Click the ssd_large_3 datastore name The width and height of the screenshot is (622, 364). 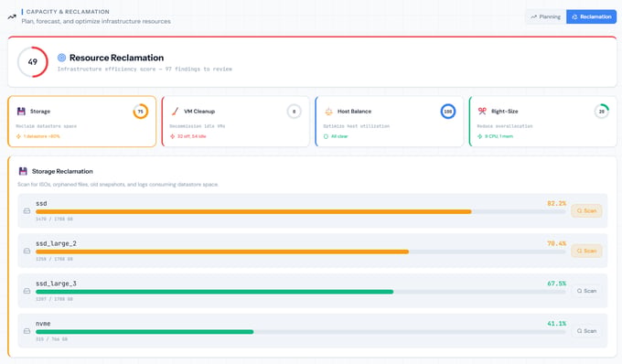tap(56, 284)
